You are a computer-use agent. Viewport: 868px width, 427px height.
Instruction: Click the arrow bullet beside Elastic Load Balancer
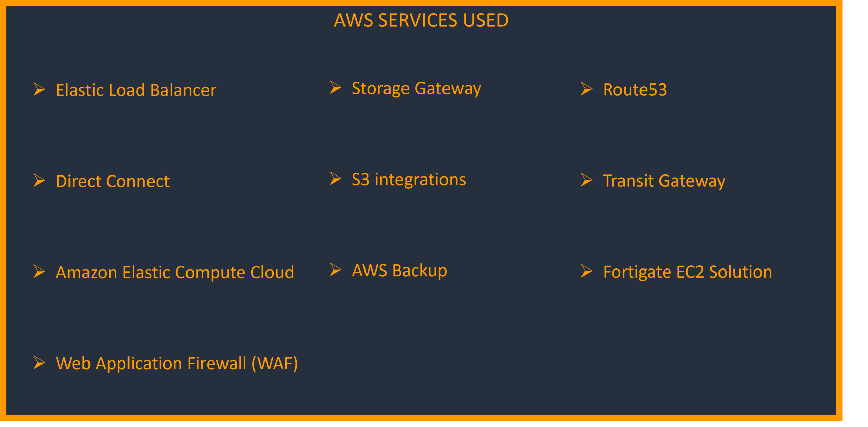pos(39,89)
